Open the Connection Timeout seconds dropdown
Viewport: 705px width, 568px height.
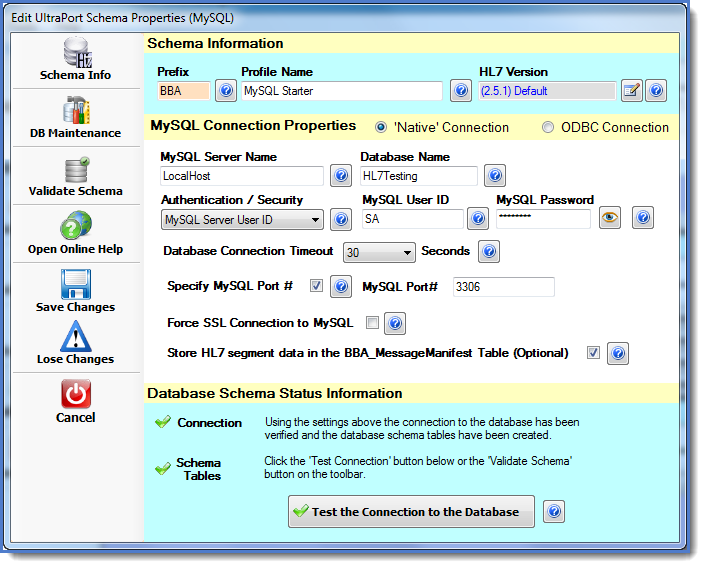[379, 252]
